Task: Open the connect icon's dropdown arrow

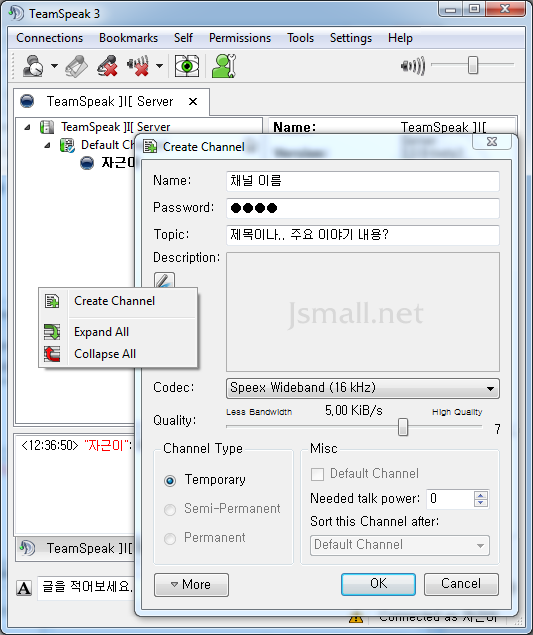Action: pyautogui.click(x=54, y=66)
